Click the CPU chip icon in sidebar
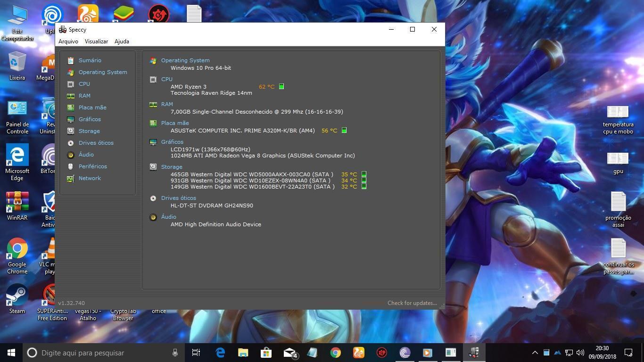The image size is (644, 362). point(71,84)
